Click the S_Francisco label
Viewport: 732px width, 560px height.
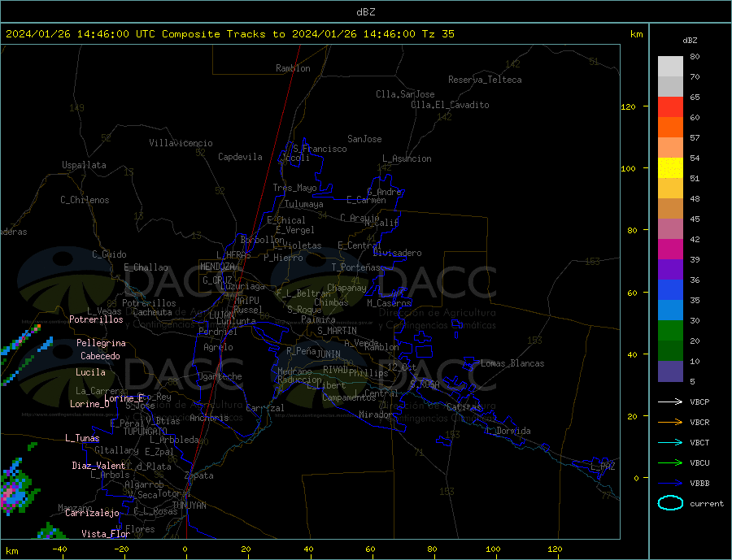320,149
